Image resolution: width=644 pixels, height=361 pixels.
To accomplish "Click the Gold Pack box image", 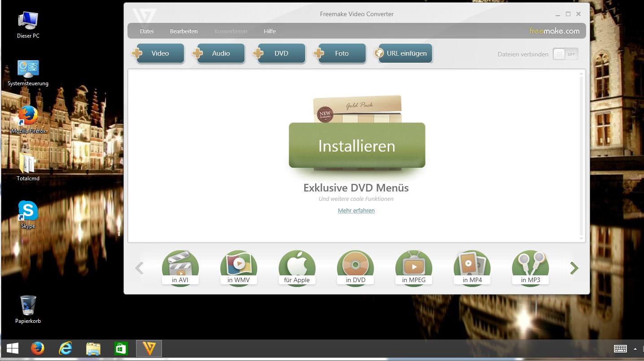I will [358, 109].
